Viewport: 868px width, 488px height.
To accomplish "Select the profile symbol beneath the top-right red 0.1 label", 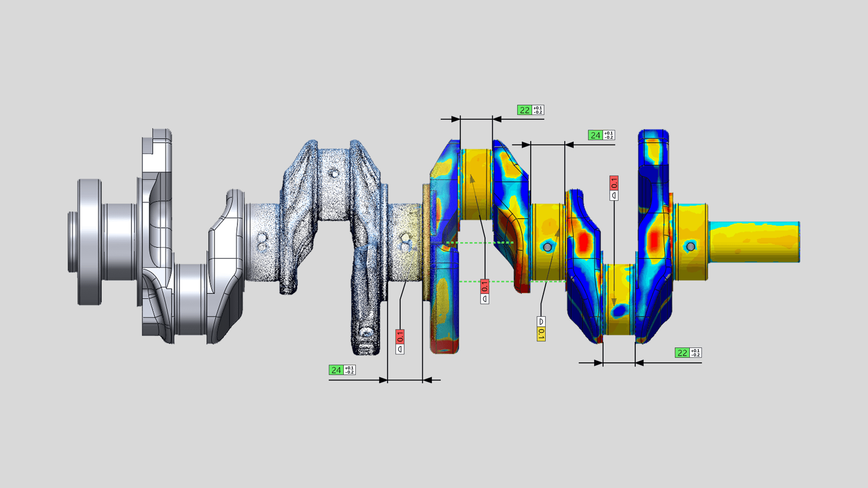I will coord(614,196).
